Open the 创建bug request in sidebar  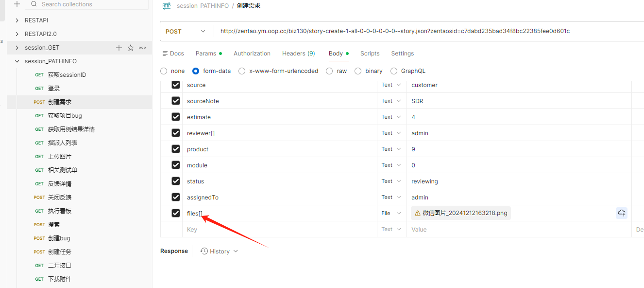click(59, 238)
